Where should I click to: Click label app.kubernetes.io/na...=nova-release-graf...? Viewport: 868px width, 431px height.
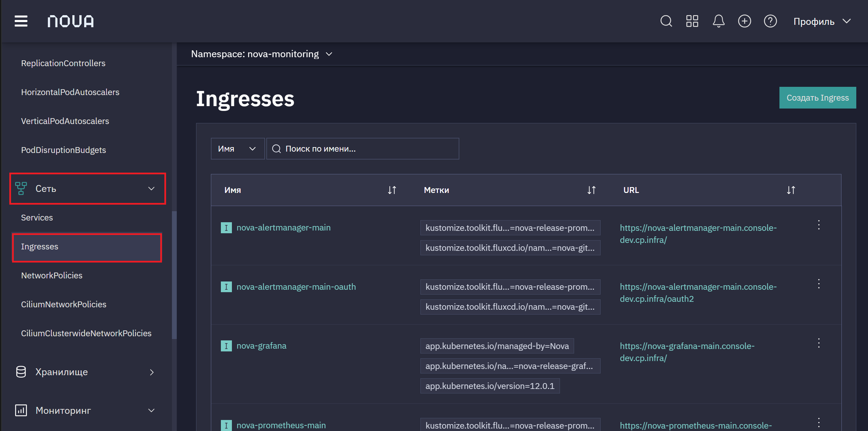[x=510, y=366]
